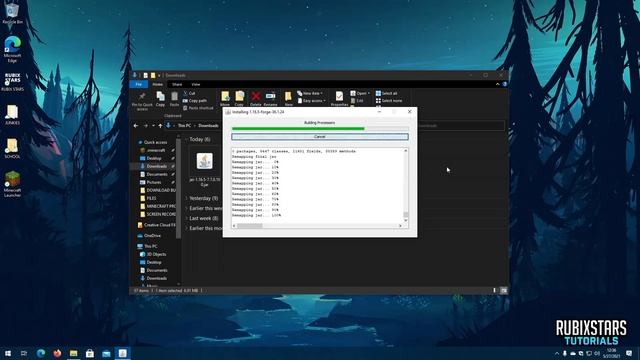Select Creative Cloud Files in navigation pane
Viewport: 640px width, 360px height.
click(x=157, y=225)
